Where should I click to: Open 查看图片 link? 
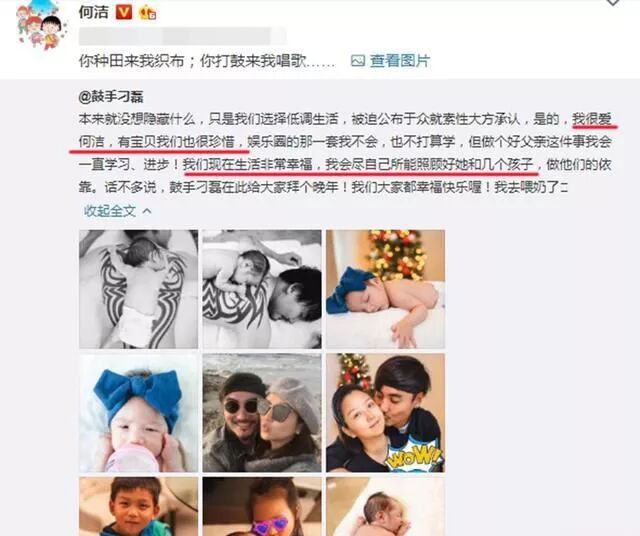coord(400,61)
